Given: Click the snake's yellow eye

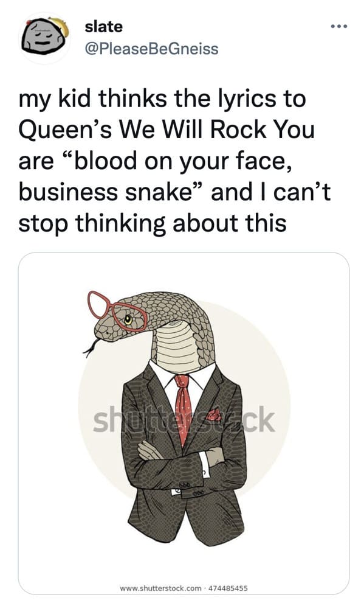Looking at the screenshot, I should [x=128, y=319].
